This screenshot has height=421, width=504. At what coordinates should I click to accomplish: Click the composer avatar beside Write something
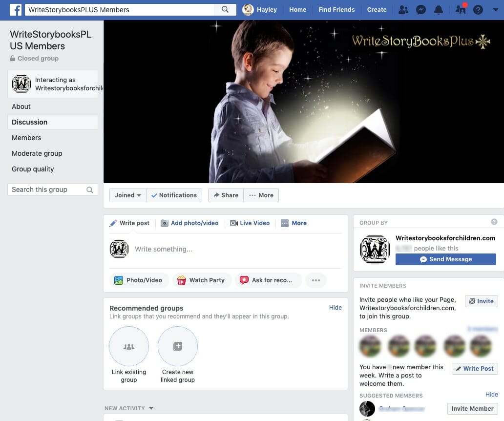(119, 249)
